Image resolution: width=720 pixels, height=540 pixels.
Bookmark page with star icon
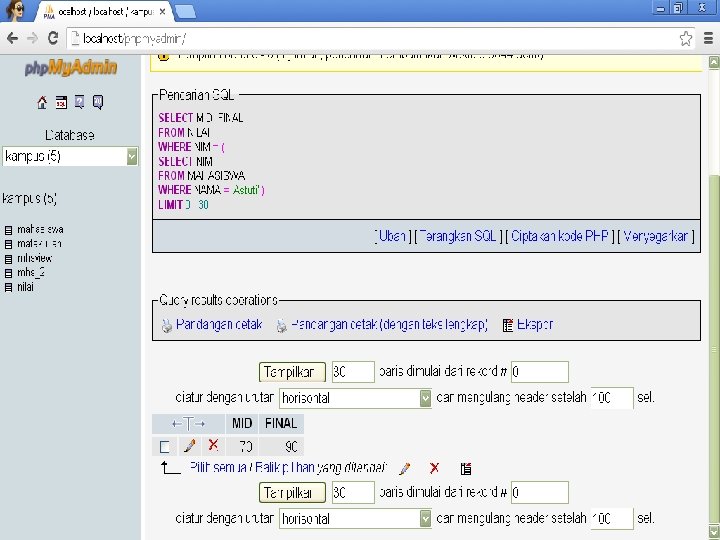(x=686, y=39)
